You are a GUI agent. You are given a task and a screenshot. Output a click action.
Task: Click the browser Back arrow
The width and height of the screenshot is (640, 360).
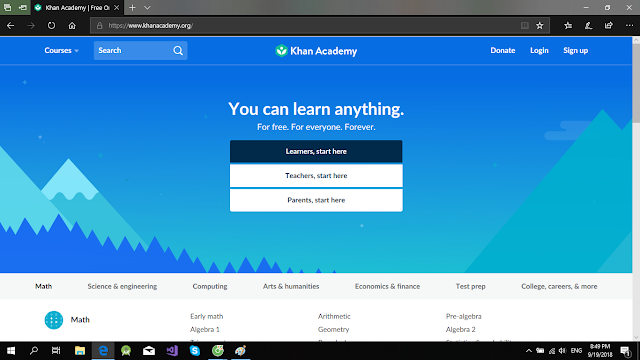[11, 26]
